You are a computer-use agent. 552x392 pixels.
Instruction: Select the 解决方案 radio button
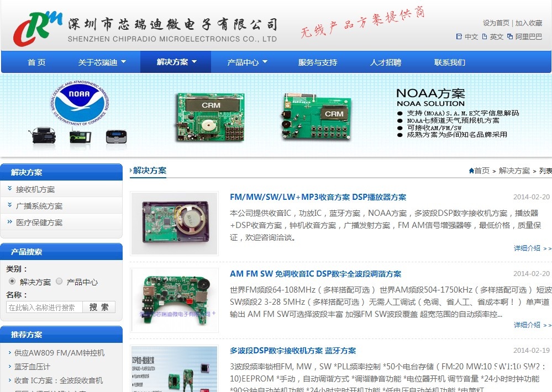point(12,281)
